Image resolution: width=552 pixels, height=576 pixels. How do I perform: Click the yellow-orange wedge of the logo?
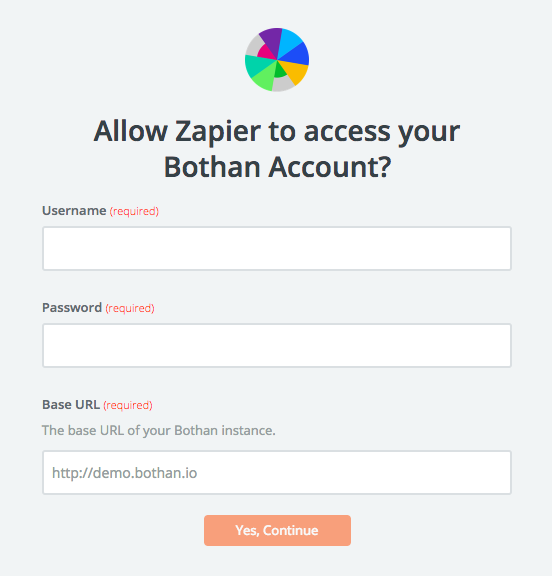point(296,71)
